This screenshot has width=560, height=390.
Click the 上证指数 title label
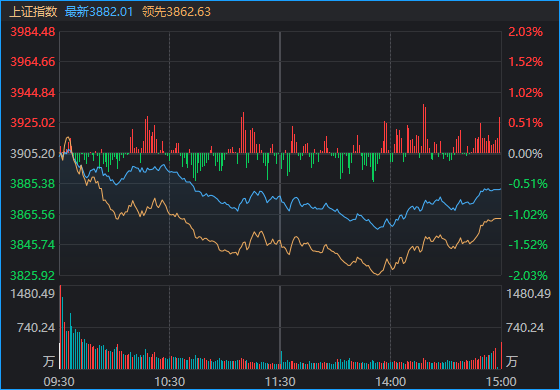point(33,12)
